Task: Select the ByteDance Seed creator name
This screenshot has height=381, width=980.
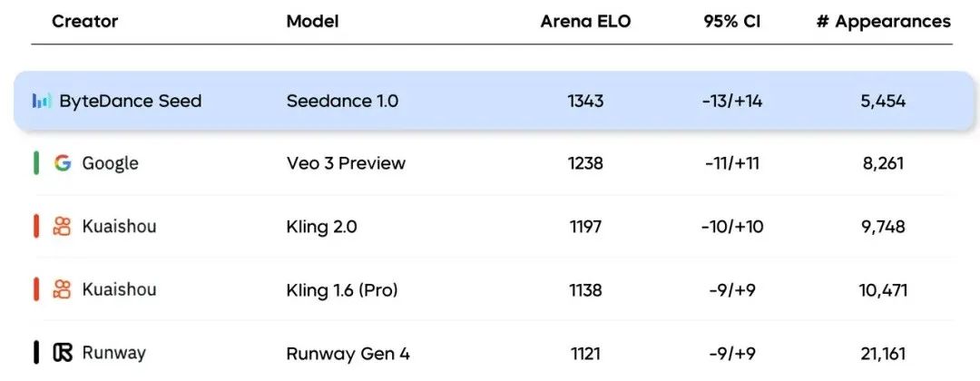Action: [x=131, y=101]
